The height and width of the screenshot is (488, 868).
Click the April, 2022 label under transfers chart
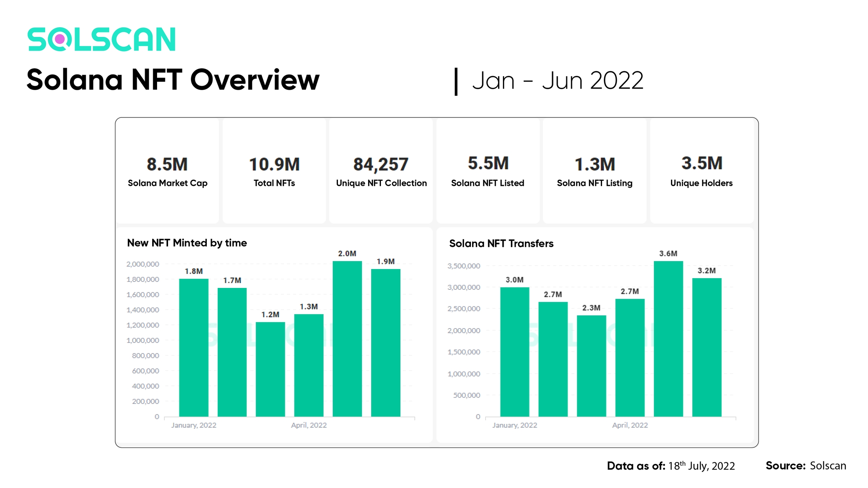(x=630, y=425)
